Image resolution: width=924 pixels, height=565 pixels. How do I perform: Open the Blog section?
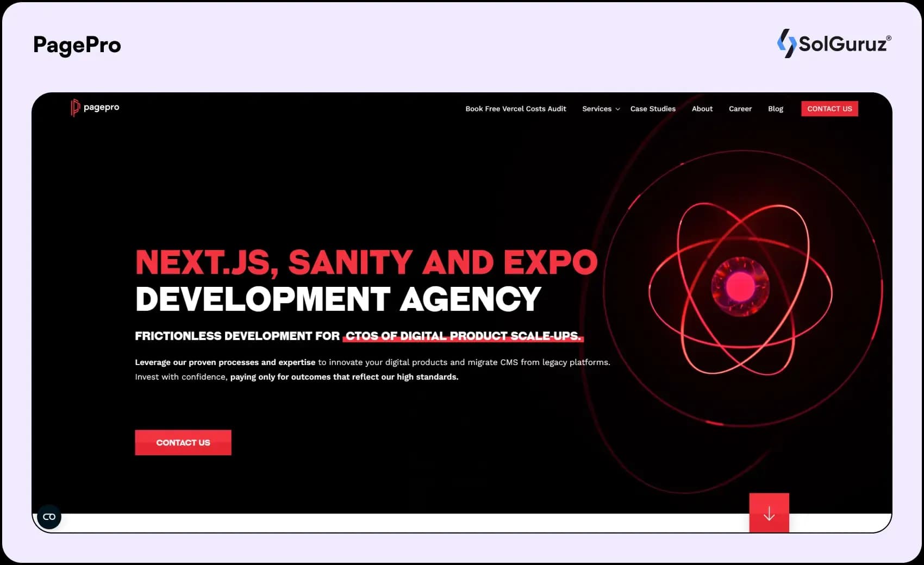(x=776, y=109)
